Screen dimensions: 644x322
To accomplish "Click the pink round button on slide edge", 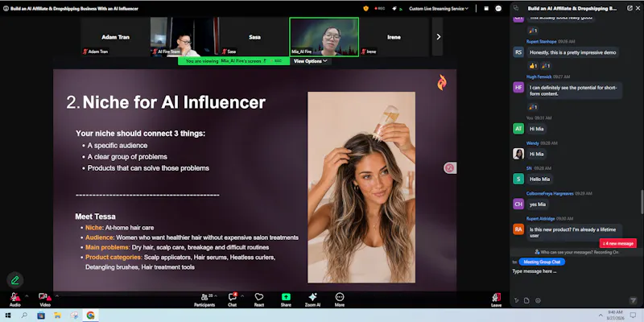I will (x=450, y=167).
